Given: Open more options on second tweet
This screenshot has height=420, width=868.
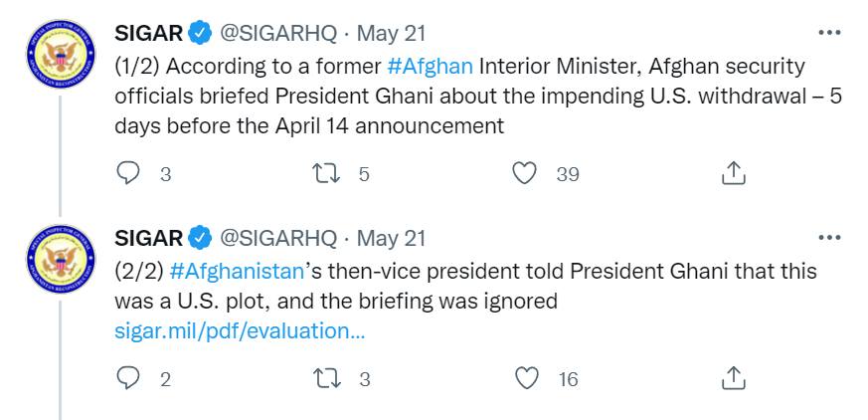Looking at the screenshot, I should (828, 238).
